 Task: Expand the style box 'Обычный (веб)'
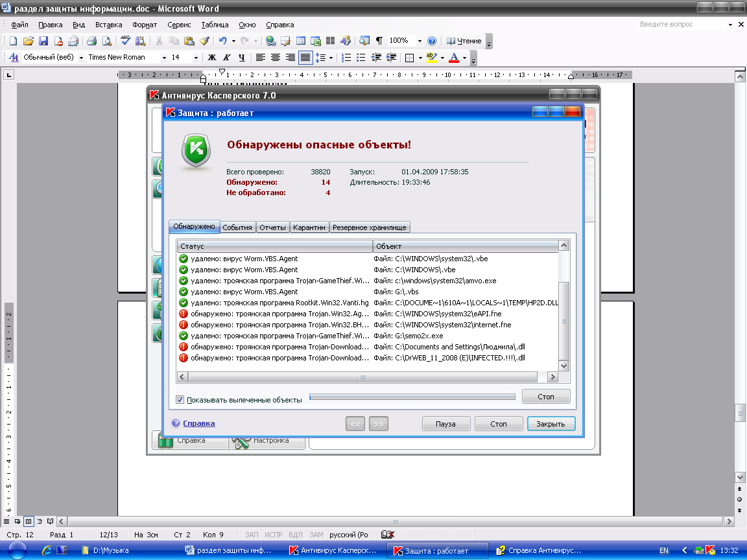[x=81, y=58]
